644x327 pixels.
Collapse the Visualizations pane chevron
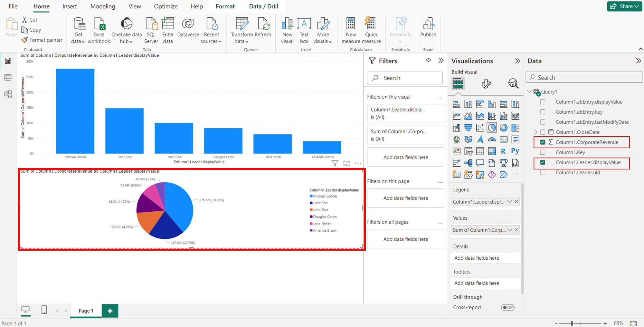(x=517, y=61)
